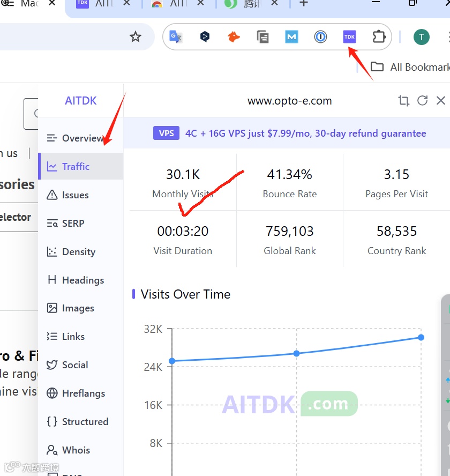
Task: Open the green T profile avatar
Action: pos(422,37)
